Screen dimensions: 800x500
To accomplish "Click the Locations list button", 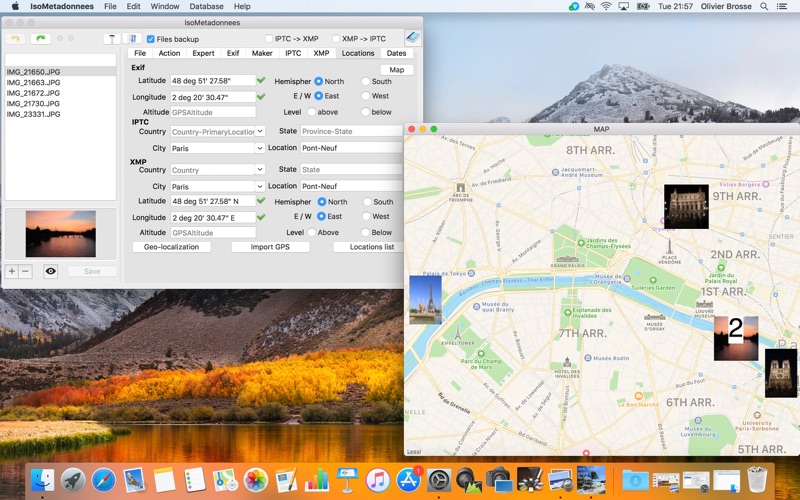I will pyautogui.click(x=369, y=247).
